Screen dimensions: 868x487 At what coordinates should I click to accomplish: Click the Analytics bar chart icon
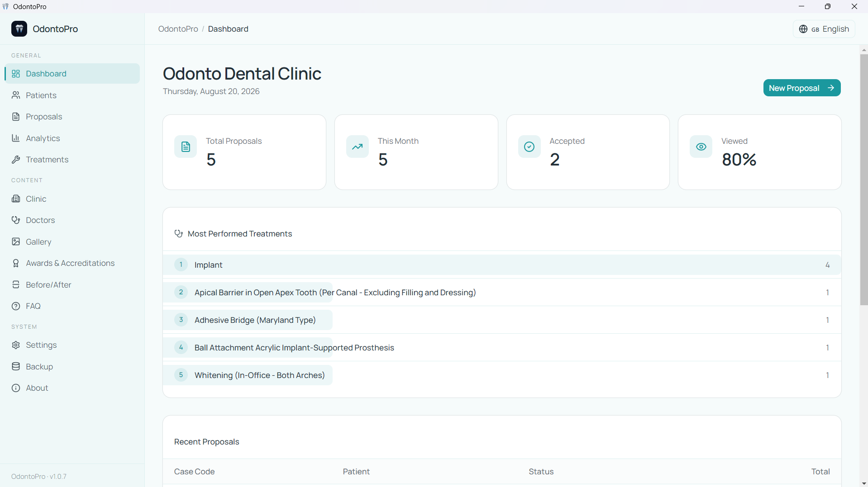tap(16, 138)
